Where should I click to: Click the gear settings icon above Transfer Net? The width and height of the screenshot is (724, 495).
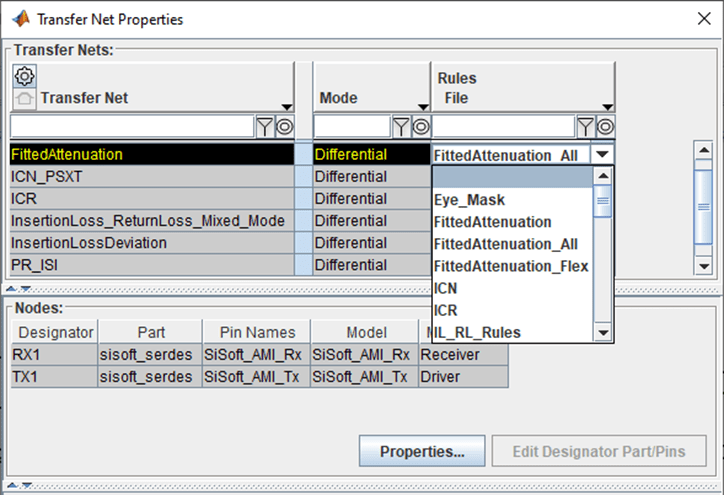[25, 76]
